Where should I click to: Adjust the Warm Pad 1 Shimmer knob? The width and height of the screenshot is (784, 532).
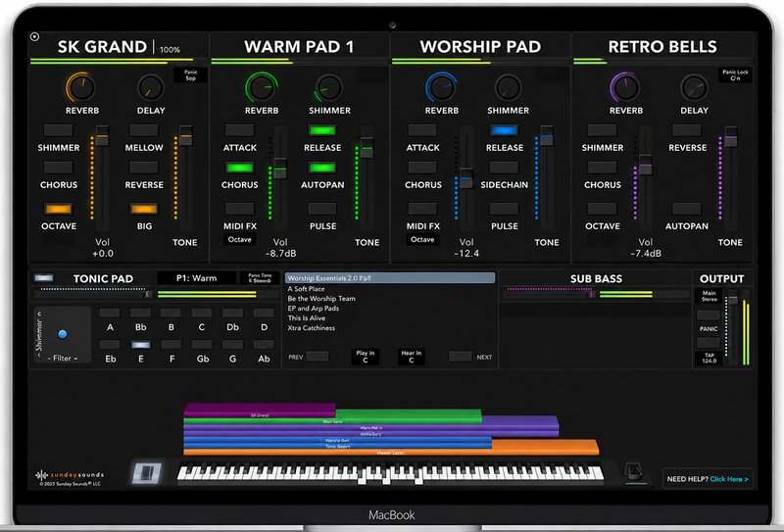pos(328,87)
